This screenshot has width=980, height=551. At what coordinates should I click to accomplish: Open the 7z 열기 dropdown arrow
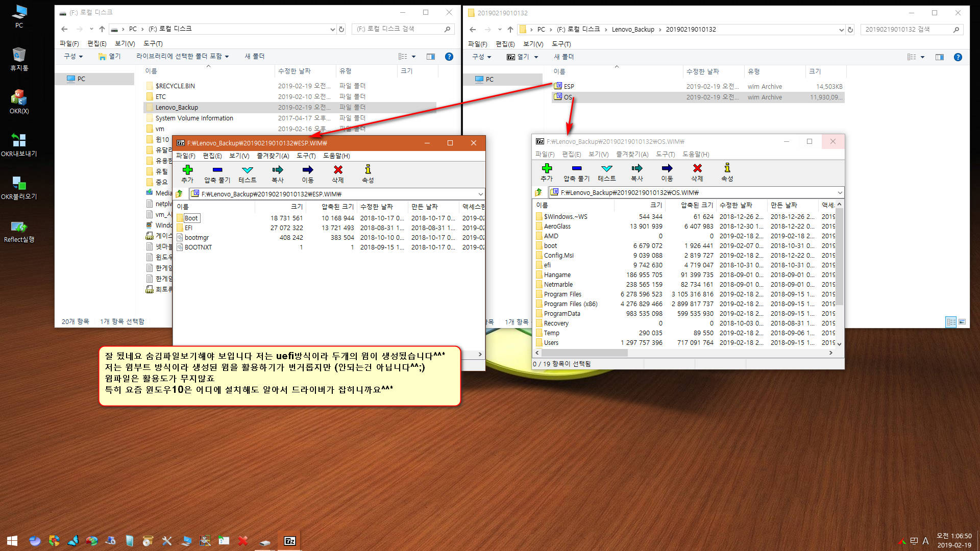536,57
